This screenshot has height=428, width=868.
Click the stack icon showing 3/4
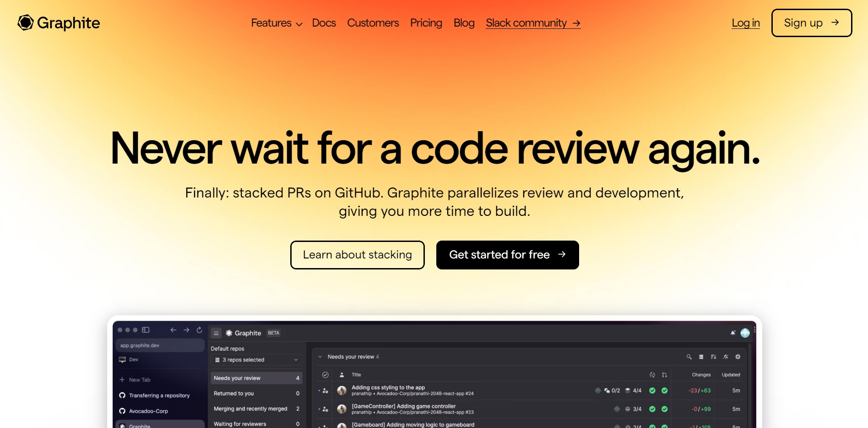628,409
